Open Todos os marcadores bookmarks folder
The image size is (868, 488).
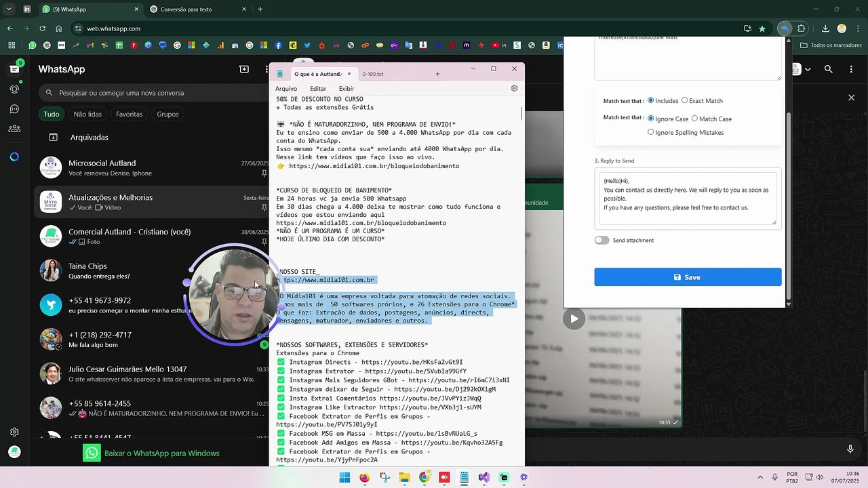830,45
